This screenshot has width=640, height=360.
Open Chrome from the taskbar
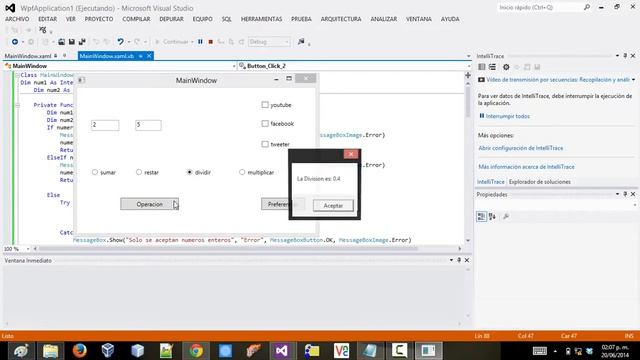click(x=196, y=351)
